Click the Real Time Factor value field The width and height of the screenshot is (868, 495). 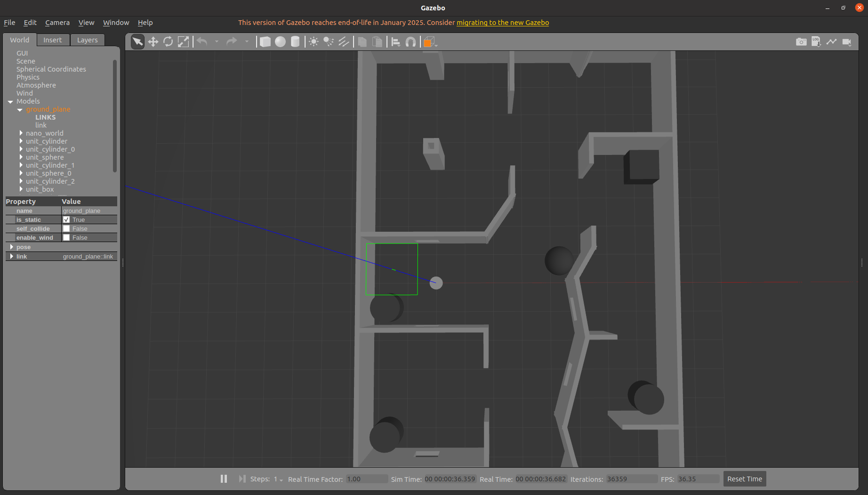click(x=367, y=479)
